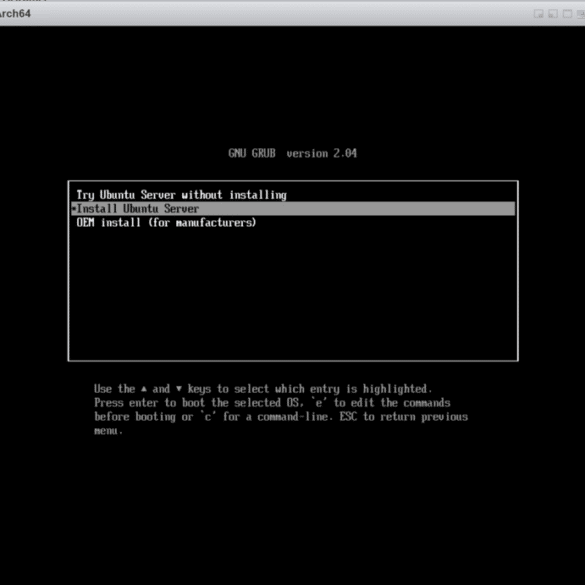
Task: Click the help line starting "before booting or"
Action: pos(281,417)
